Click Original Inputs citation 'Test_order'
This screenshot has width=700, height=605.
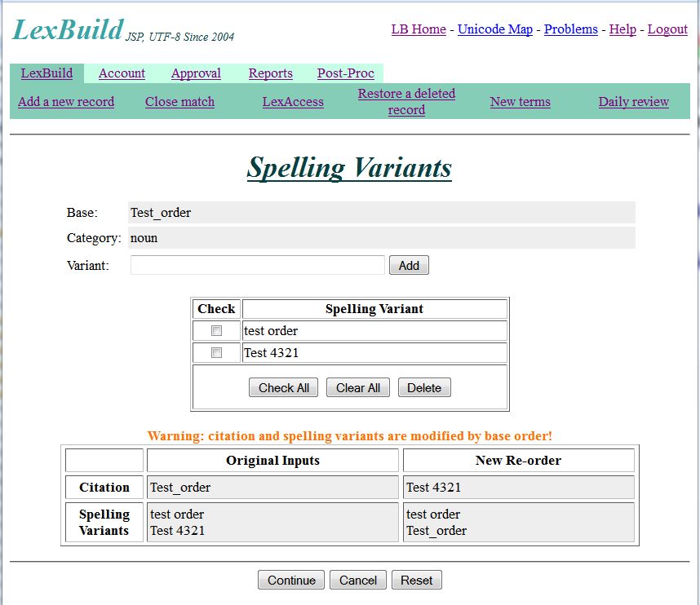[x=272, y=487]
